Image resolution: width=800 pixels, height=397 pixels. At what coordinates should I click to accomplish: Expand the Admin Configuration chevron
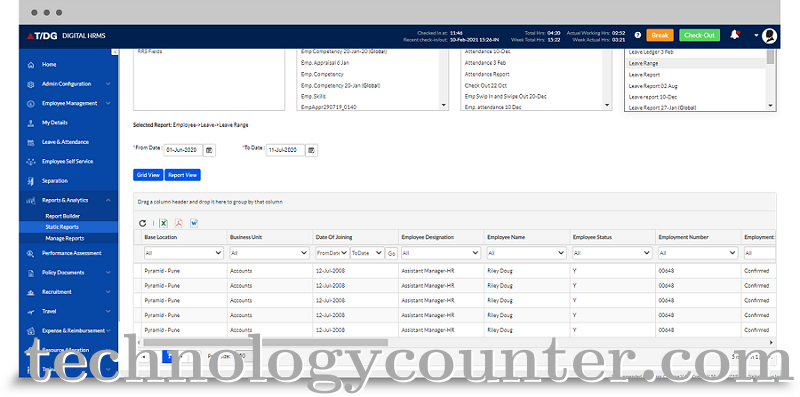108,84
